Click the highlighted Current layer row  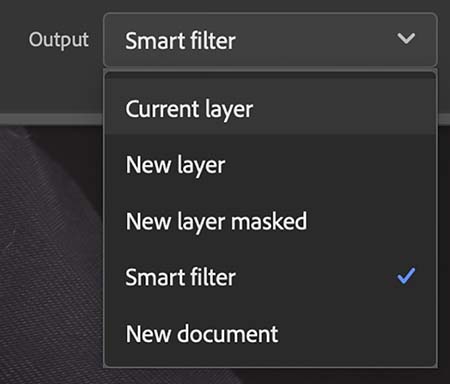[x=270, y=109]
